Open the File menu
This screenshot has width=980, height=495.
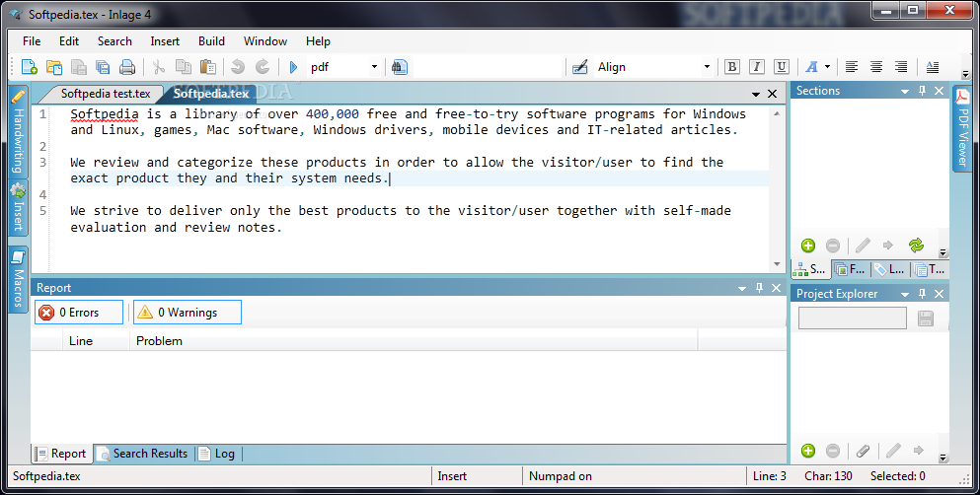pos(32,41)
